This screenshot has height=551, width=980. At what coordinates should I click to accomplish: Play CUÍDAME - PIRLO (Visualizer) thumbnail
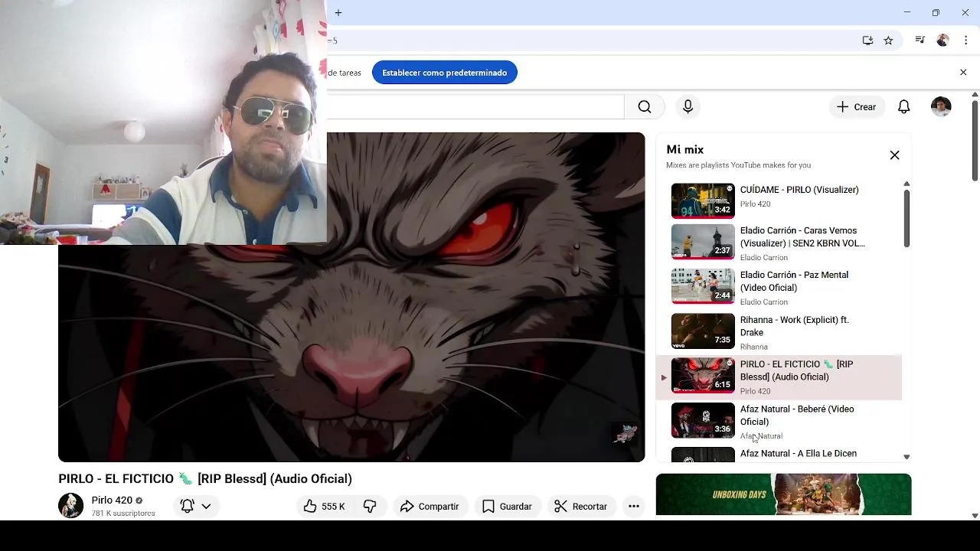point(703,201)
